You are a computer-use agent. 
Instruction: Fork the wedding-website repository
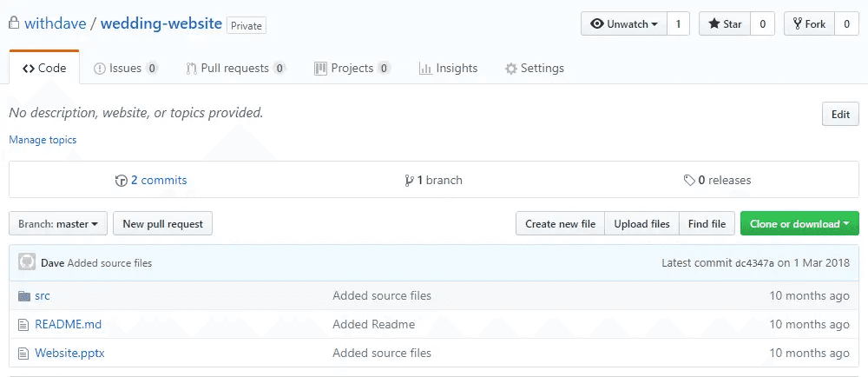click(x=809, y=23)
